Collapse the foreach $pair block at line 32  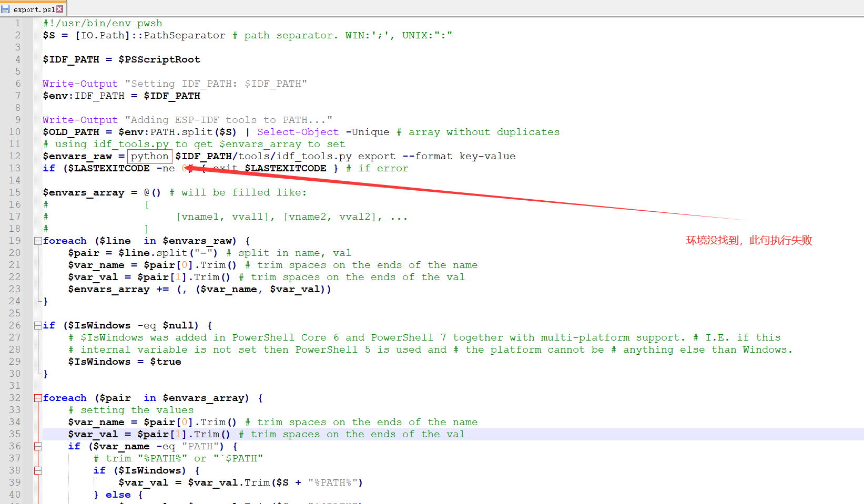[x=38, y=398]
